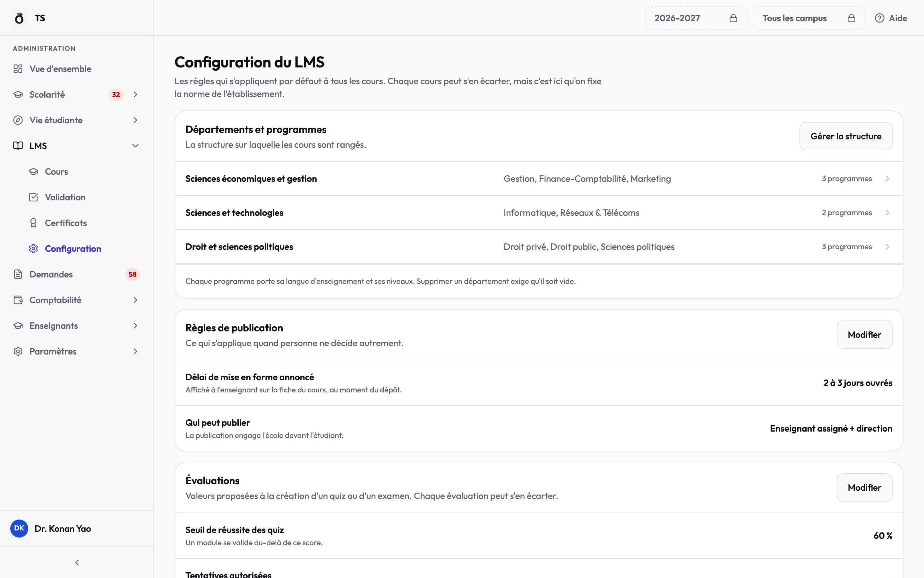The image size is (924, 578).
Task: Click the Validation checkmark icon
Action: click(34, 197)
